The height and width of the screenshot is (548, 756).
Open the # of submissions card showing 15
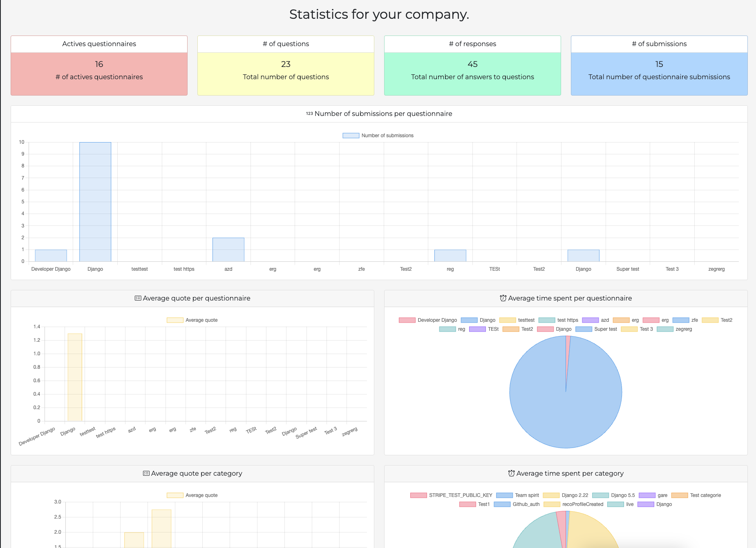point(659,66)
